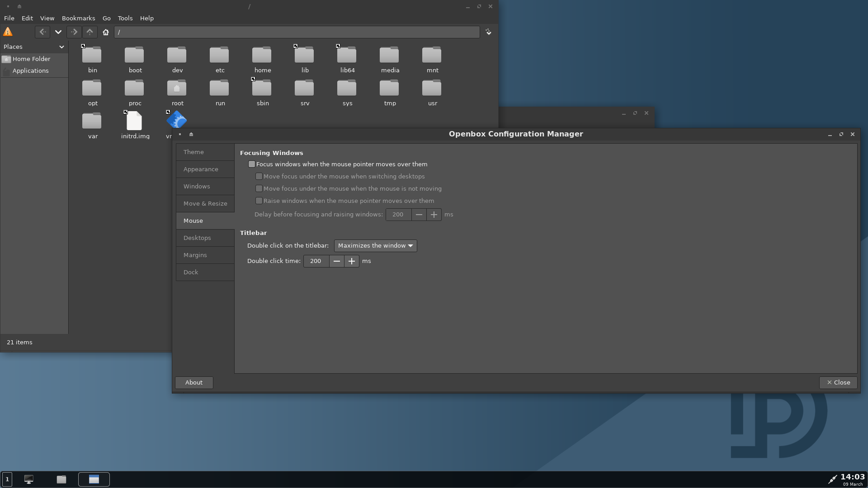Click the path entry field showing /
Screen dimensions: 868x488
click(297, 32)
